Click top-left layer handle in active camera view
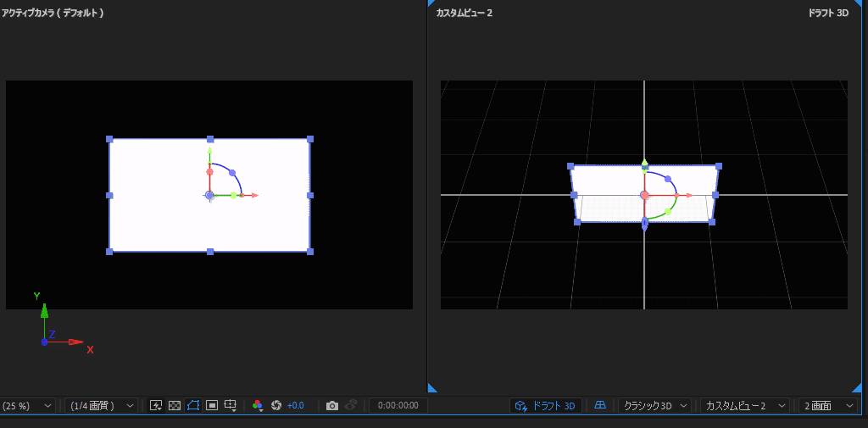The width and height of the screenshot is (868, 428). pos(109,139)
